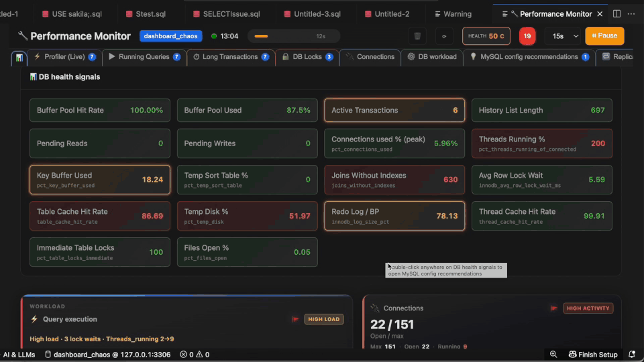Open the Warning editor tab
Image resolution: width=644 pixels, height=362 pixels.
453,14
